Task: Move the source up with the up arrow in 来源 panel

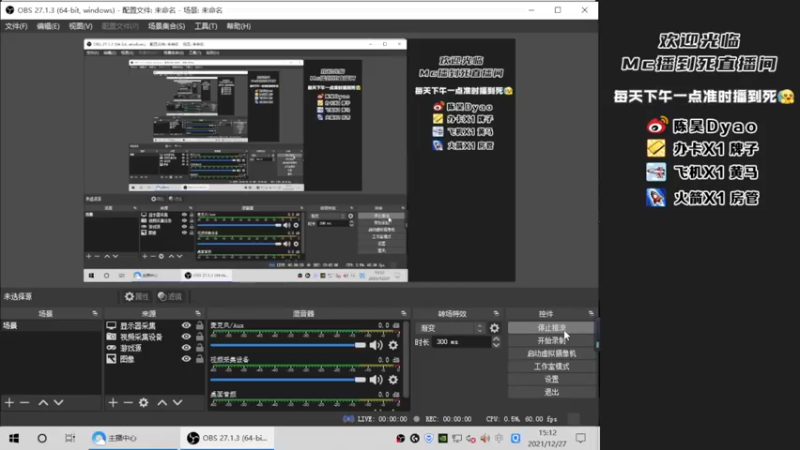Action: click(x=162, y=403)
